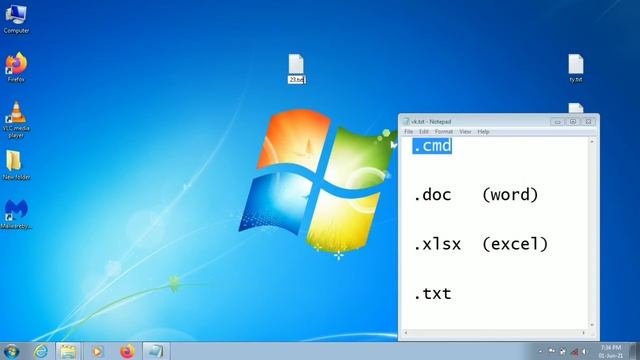
Task: Launch Firefox from the taskbar
Action: tap(127, 351)
